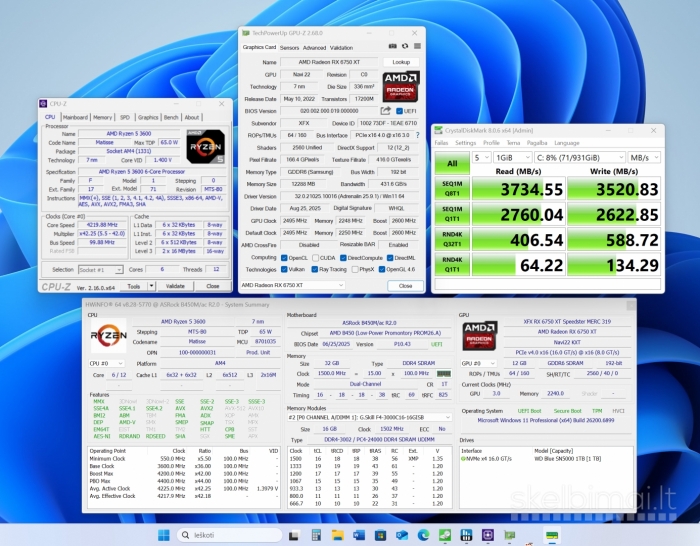Switch to GPU-Z green taskbar icon
700x546 pixels.
click(x=509, y=535)
